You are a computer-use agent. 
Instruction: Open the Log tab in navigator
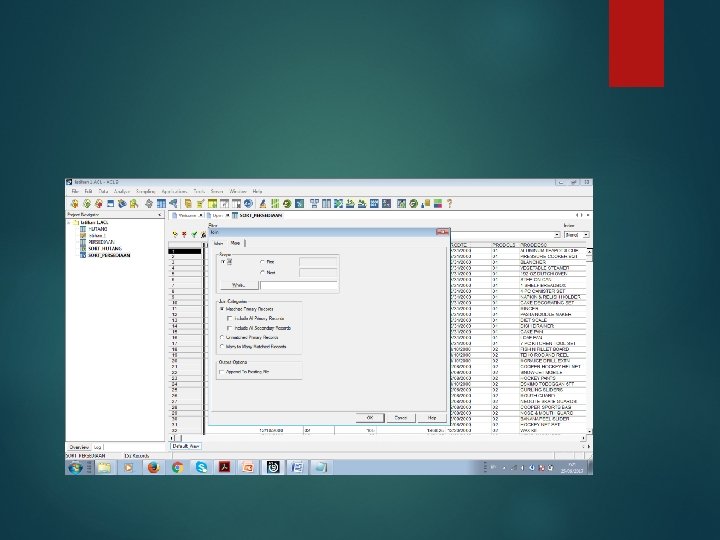point(98,447)
